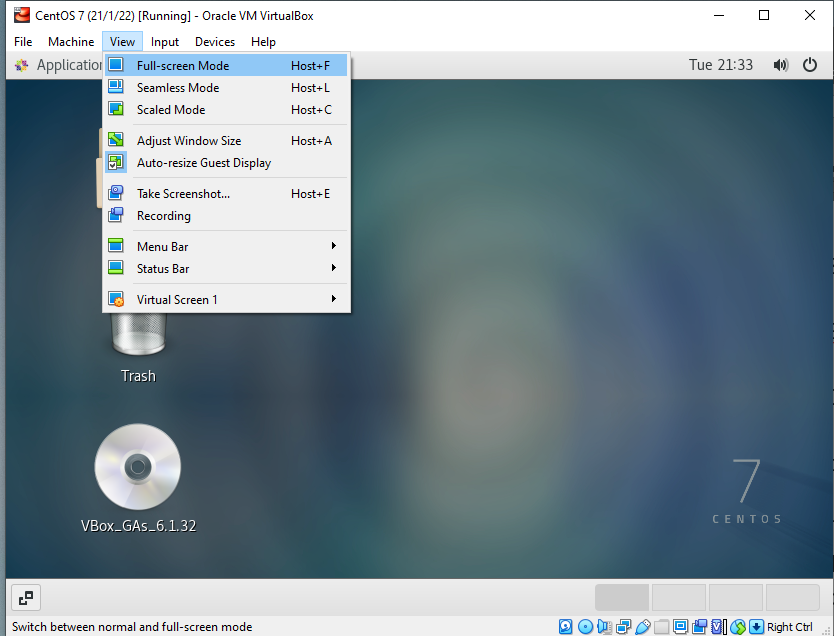Image resolution: width=834 pixels, height=636 pixels.
Task: Click the CPU virtualization features indicator
Action: coord(719,626)
